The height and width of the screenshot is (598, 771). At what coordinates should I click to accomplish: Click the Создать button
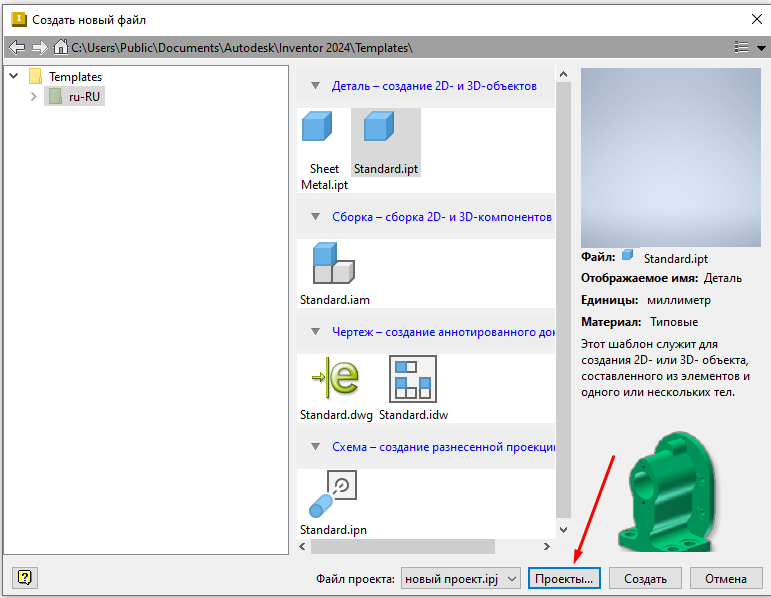pyautogui.click(x=645, y=578)
